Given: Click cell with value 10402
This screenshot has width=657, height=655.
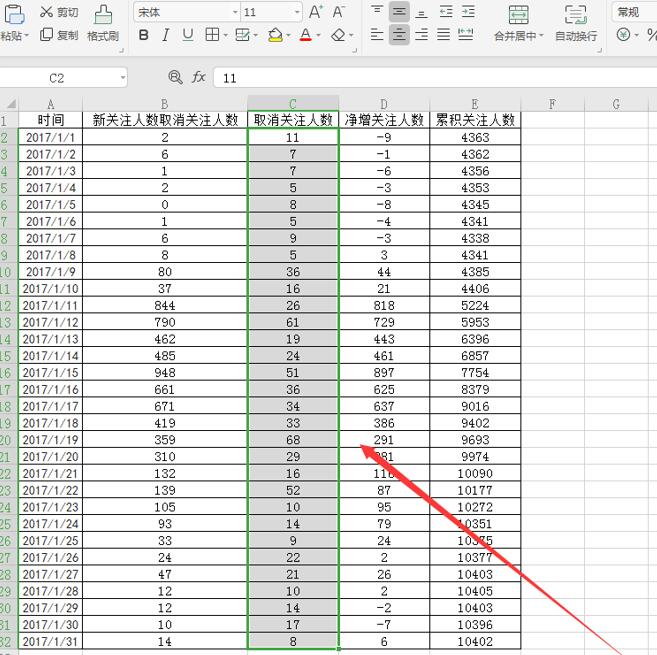Looking at the screenshot, I should (x=475, y=641).
